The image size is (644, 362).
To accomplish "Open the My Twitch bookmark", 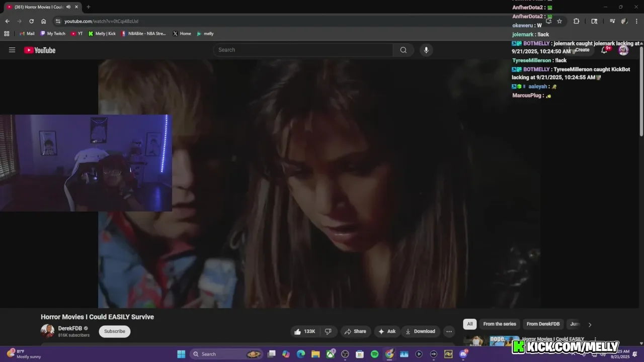I will pyautogui.click(x=53, y=34).
